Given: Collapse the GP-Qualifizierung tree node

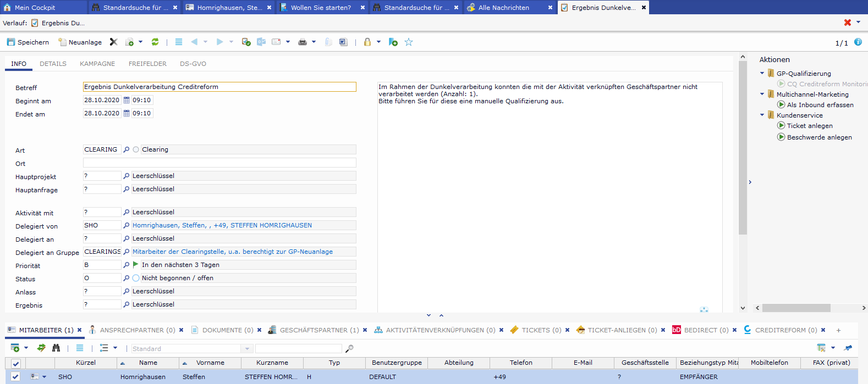Looking at the screenshot, I should (x=762, y=73).
